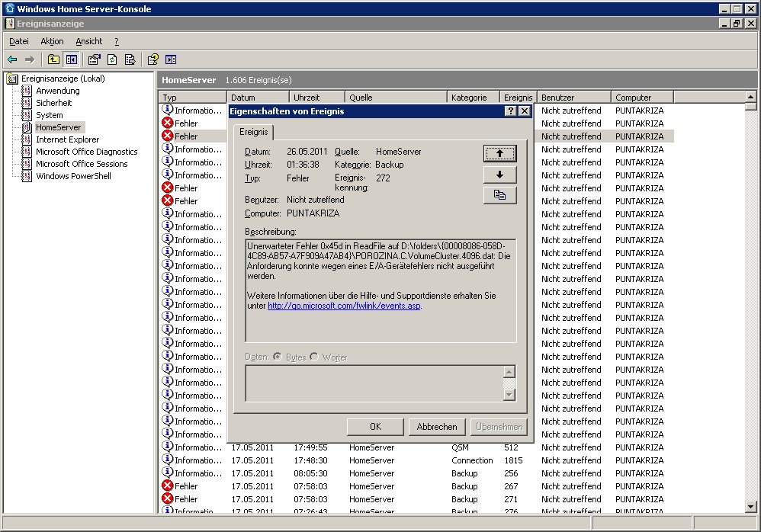761x532 pixels.
Task: Click the data box scroll up arrow
Action: pyautogui.click(x=509, y=372)
